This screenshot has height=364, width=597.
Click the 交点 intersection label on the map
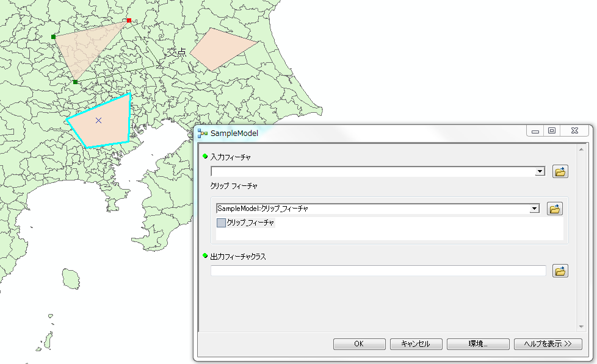point(176,52)
